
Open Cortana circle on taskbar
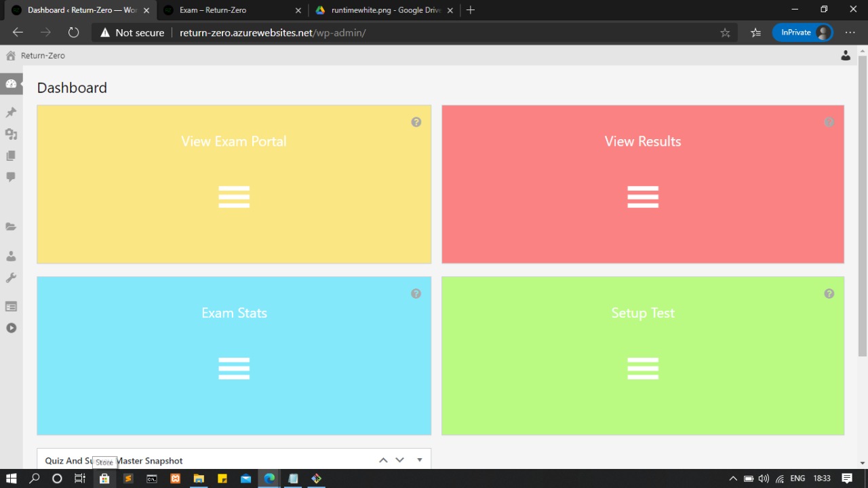pos(57,478)
